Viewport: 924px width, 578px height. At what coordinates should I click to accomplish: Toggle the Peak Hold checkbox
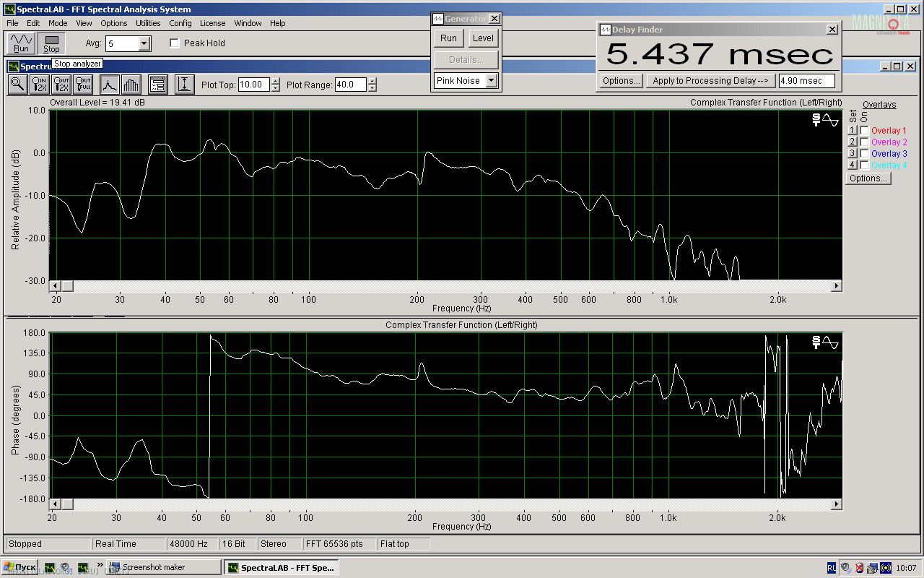174,43
